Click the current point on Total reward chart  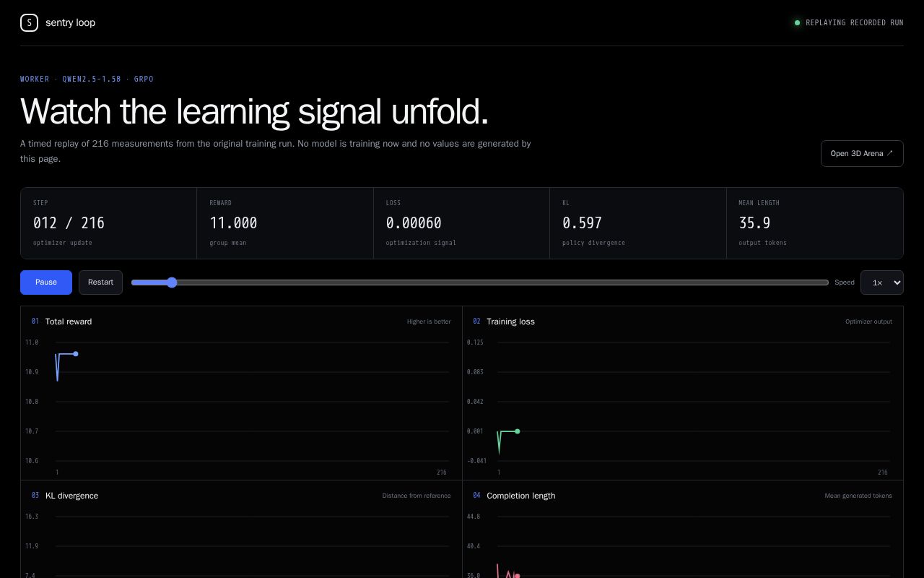tap(76, 354)
